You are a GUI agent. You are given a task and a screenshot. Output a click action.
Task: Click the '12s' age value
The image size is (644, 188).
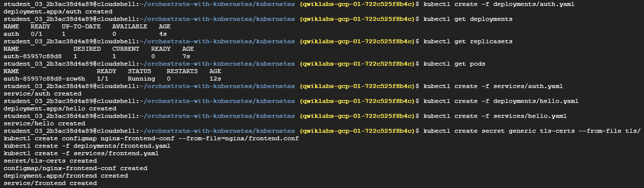pyautogui.click(x=215, y=79)
